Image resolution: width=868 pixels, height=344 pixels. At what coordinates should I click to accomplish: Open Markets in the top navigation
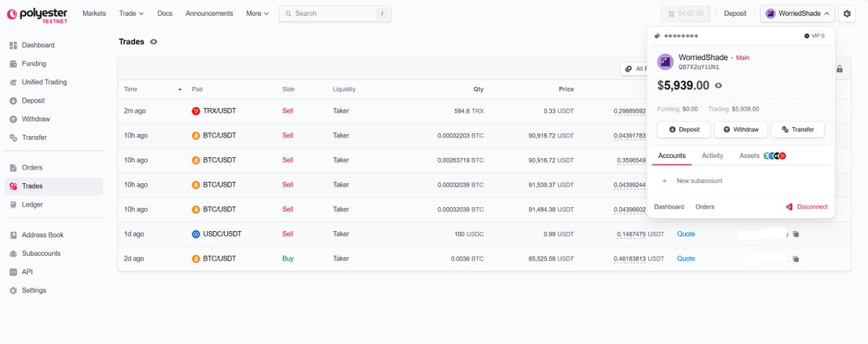(94, 13)
